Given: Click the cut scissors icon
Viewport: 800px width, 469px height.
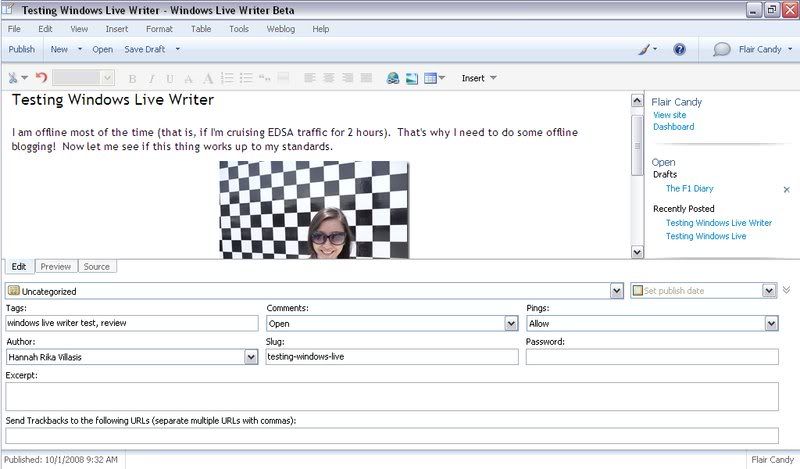Looking at the screenshot, I should coord(12,78).
